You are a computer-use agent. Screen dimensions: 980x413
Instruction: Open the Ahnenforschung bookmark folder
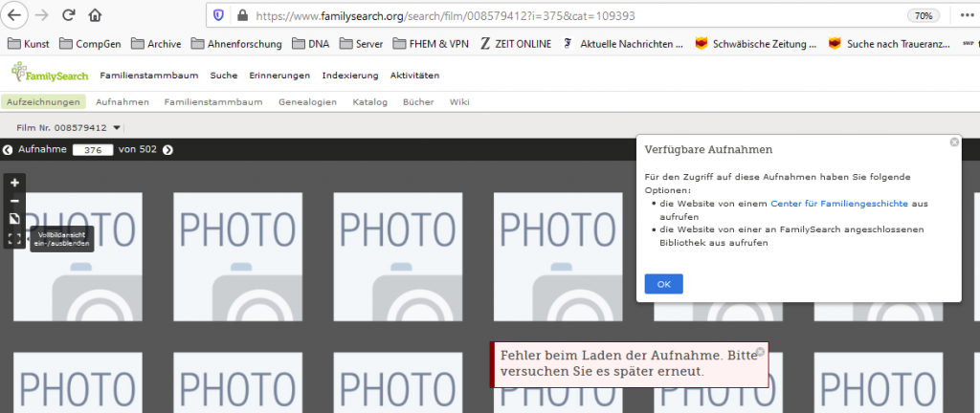236,44
